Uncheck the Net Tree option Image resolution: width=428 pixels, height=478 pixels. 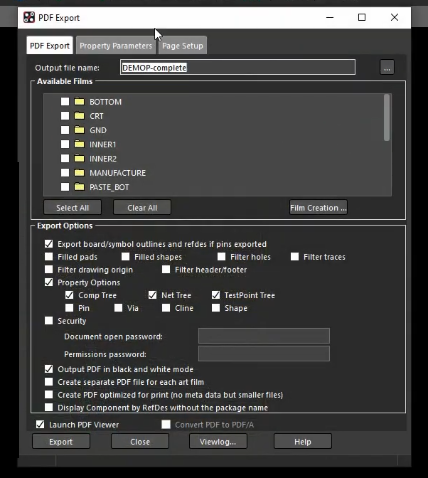point(152,295)
